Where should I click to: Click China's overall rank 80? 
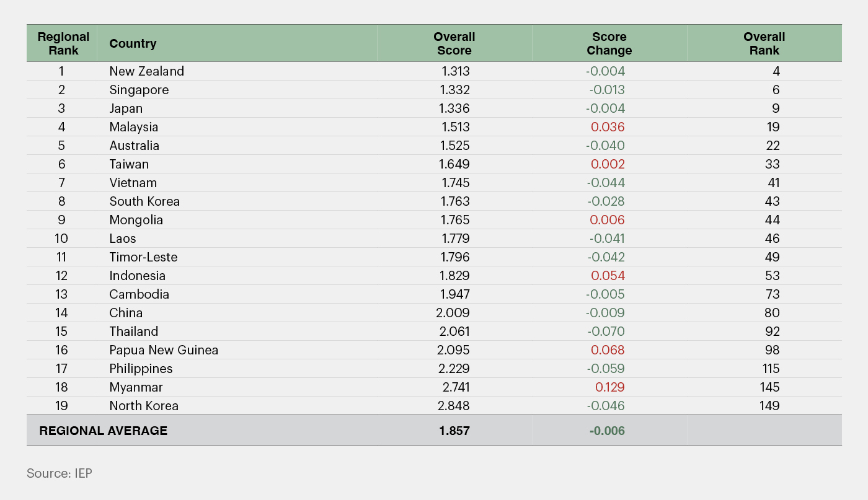tap(773, 313)
